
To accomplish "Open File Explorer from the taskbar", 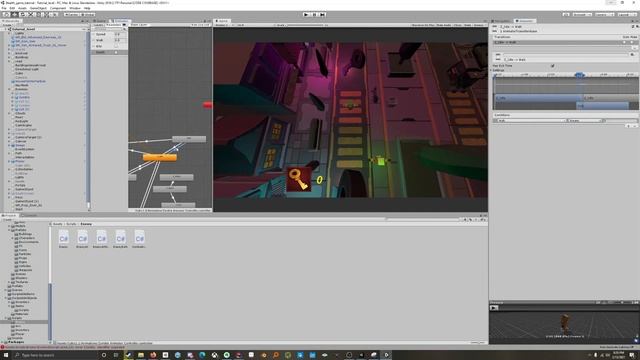I will tap(141, 355).
